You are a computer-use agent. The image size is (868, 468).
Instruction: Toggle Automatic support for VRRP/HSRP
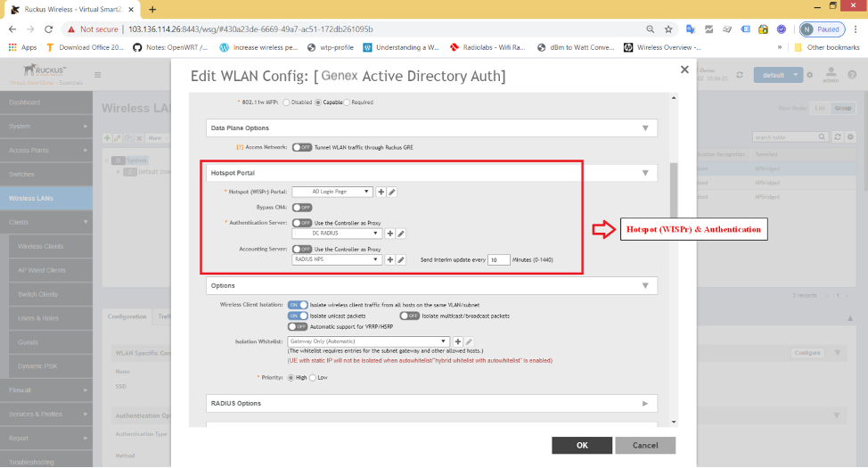[298, 327]
